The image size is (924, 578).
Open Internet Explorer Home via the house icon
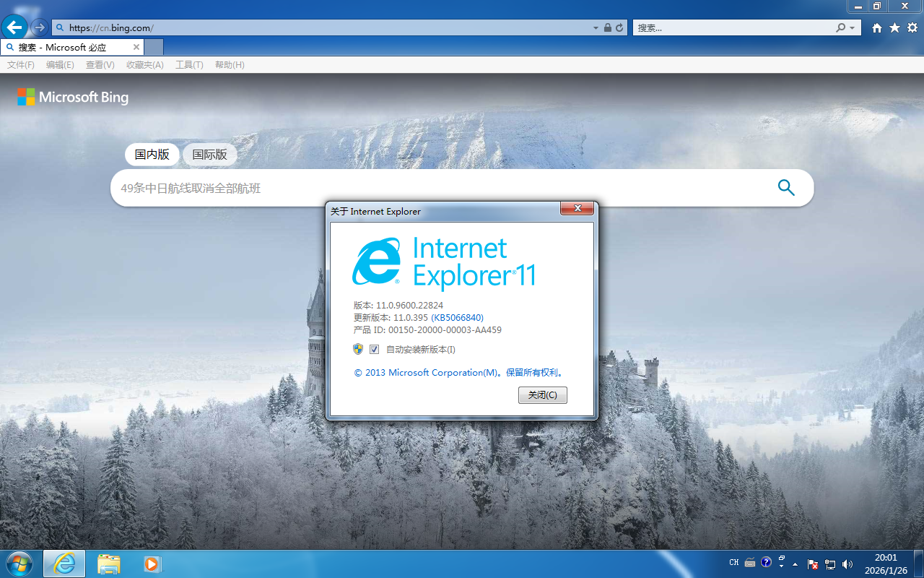pos(876,27)
